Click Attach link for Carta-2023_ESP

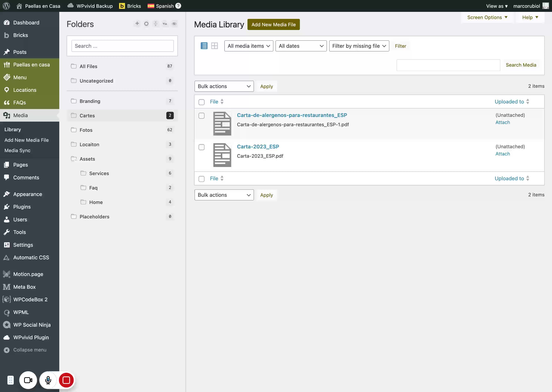(x=503, y=154)
